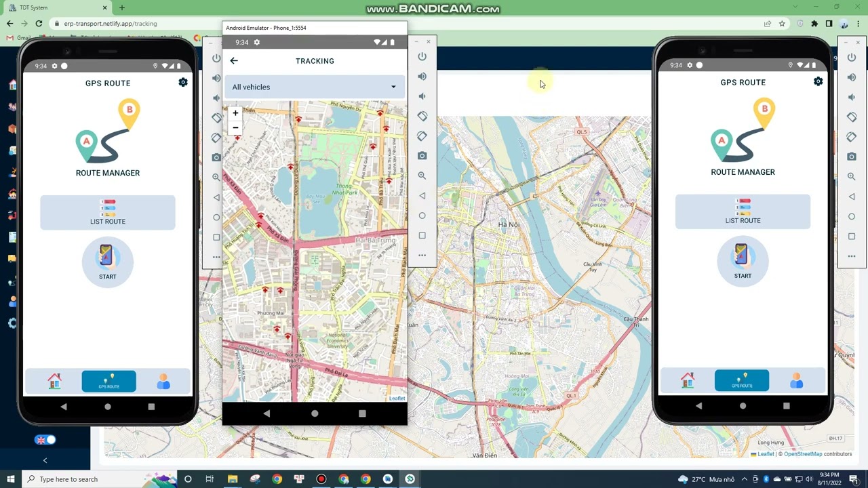Click Leaflet link on Tracking phone map
Screen dimensions: 868x488
pyautogui.click(x=397, y=399)
